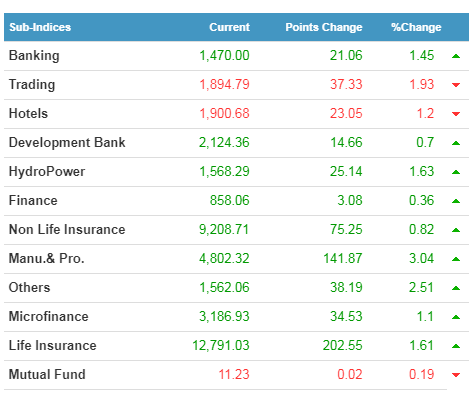The image size is (469, 393).
Task: Click the Others sub-index label
Action: pos(29,287)
